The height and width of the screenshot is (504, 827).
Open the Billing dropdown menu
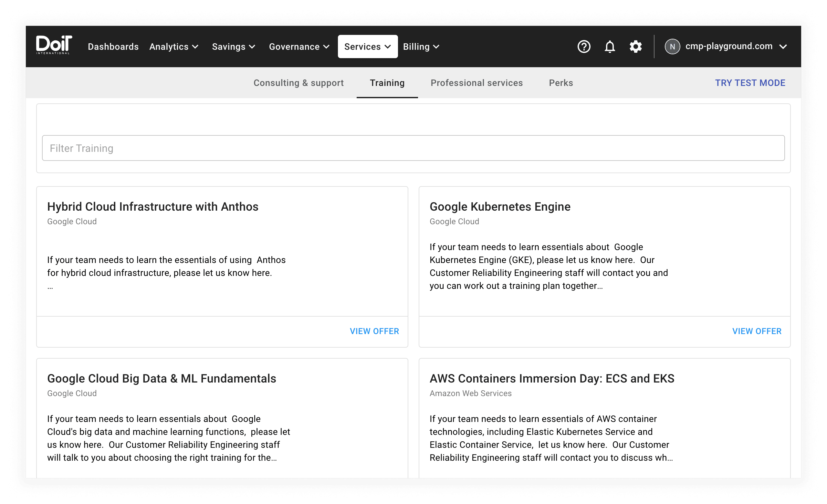[421, 47]
